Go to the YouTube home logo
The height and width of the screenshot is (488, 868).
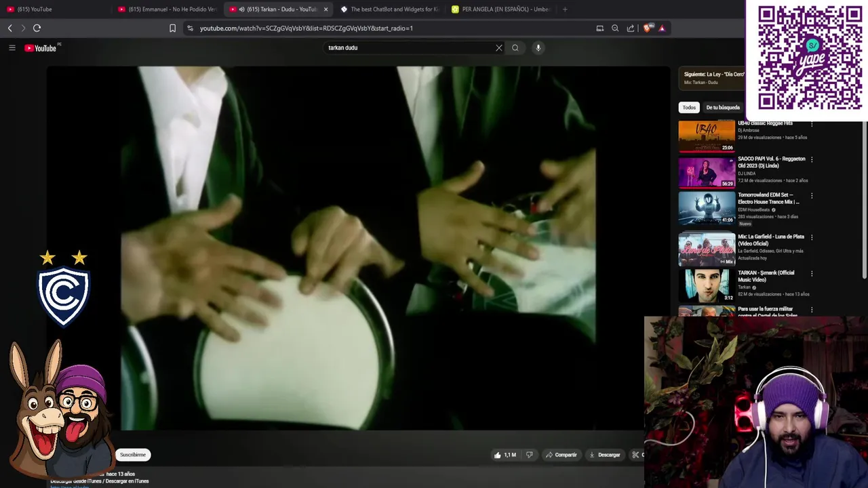tap(41, 48)
